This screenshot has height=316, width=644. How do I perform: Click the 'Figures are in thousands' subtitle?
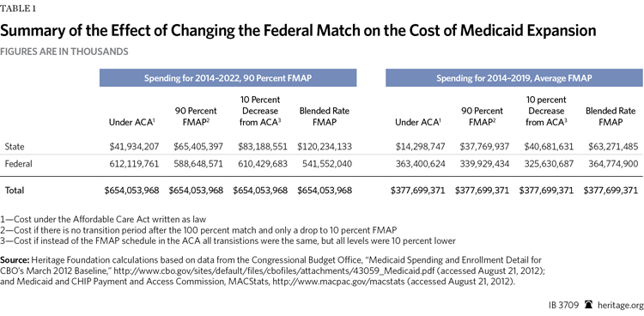(x=64, y=52)
